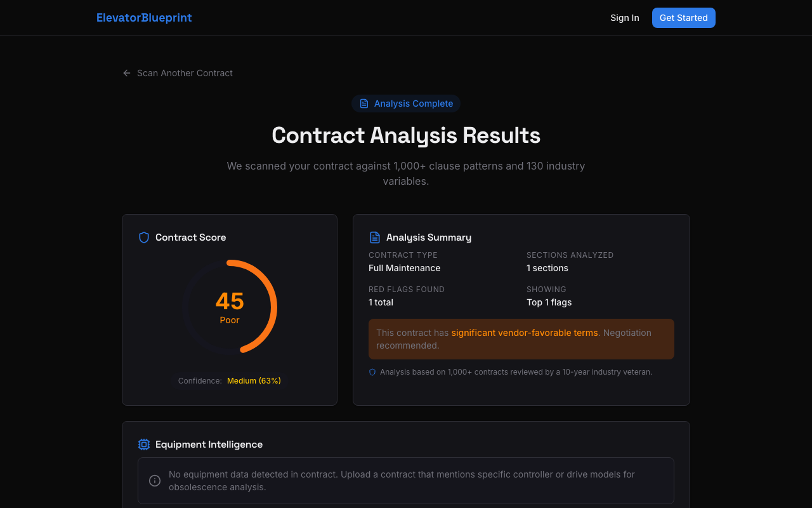Click the Analysis Complete badge
The height and width of the screenshot is (508, 812).
tap(406, 103)
